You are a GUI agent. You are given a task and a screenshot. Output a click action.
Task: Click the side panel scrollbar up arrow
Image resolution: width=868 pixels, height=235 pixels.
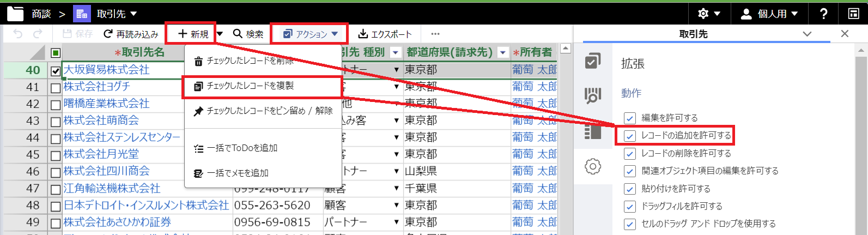tap(861, 50)
